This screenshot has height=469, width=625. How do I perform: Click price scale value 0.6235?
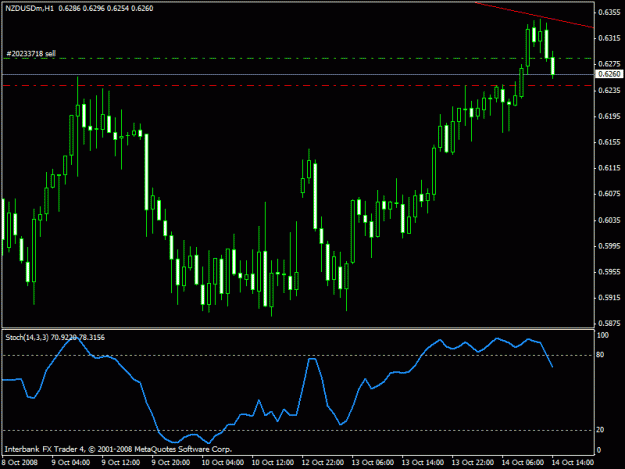[x=609, y=90]
